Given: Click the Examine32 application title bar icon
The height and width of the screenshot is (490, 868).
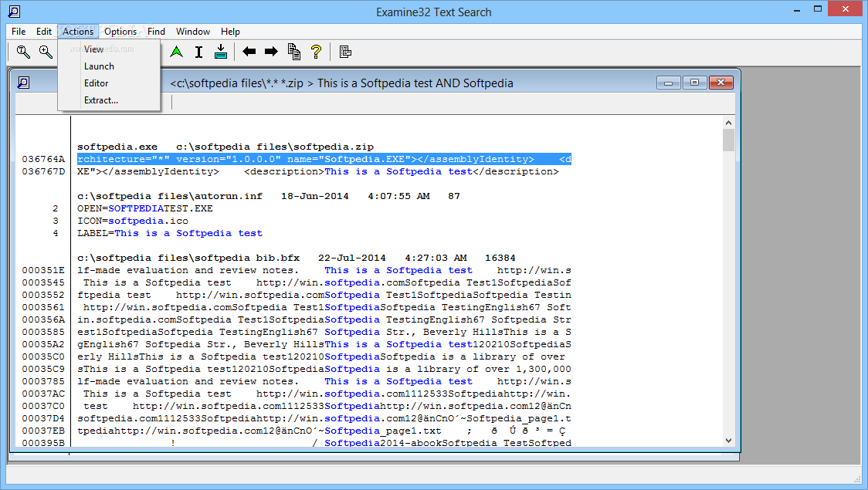Looking at the screenshot, I should (x=15, y=12).
